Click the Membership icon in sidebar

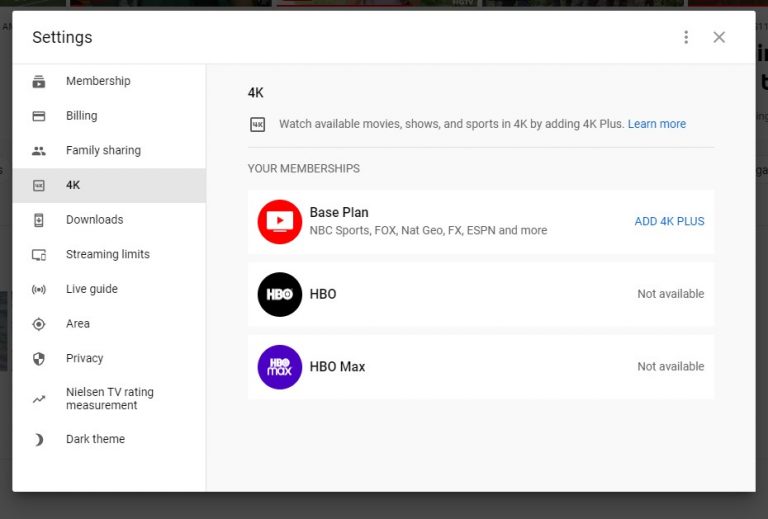39,82
